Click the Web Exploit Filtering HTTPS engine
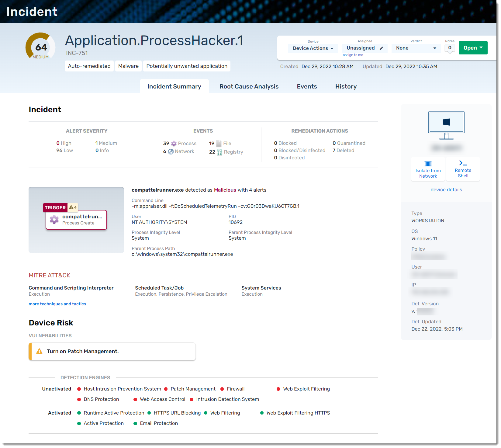501x448 pixels. pyautogui.click(x=298, y=413)
